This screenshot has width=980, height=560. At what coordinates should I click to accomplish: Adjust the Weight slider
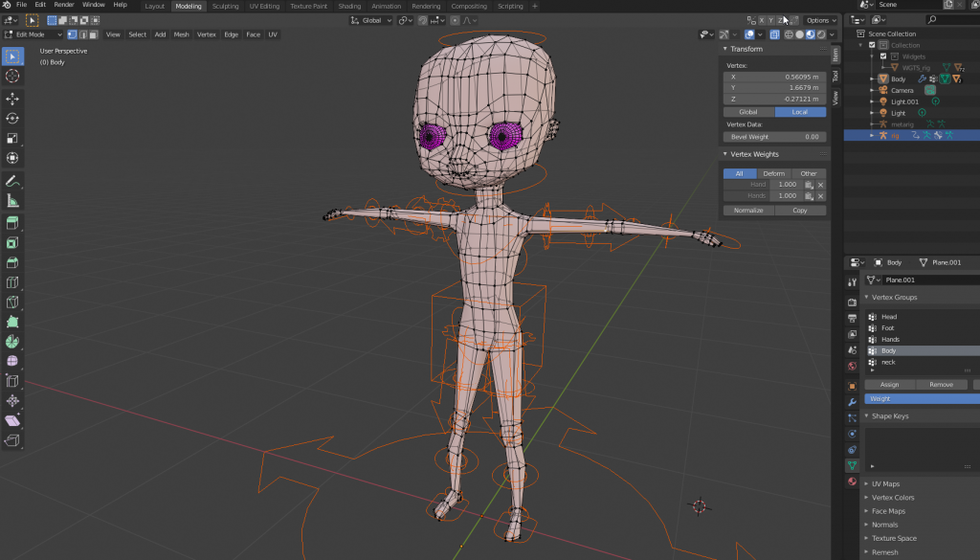coord(922,399)
